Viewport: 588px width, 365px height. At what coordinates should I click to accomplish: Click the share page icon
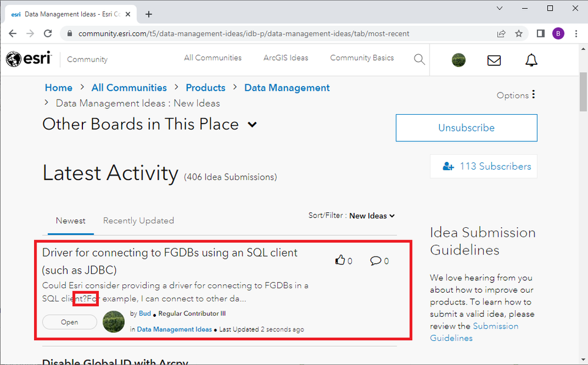click(501, 34)
